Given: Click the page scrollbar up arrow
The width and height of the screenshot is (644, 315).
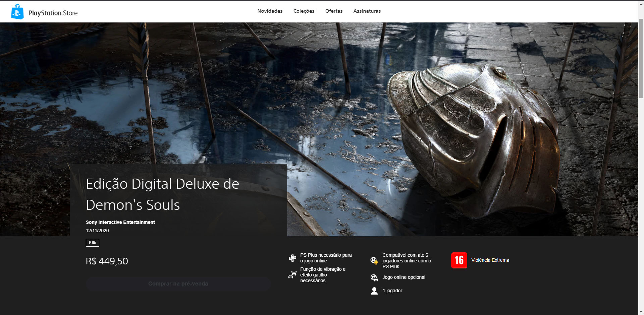Looking at the screenshot, I should [641, 4].
